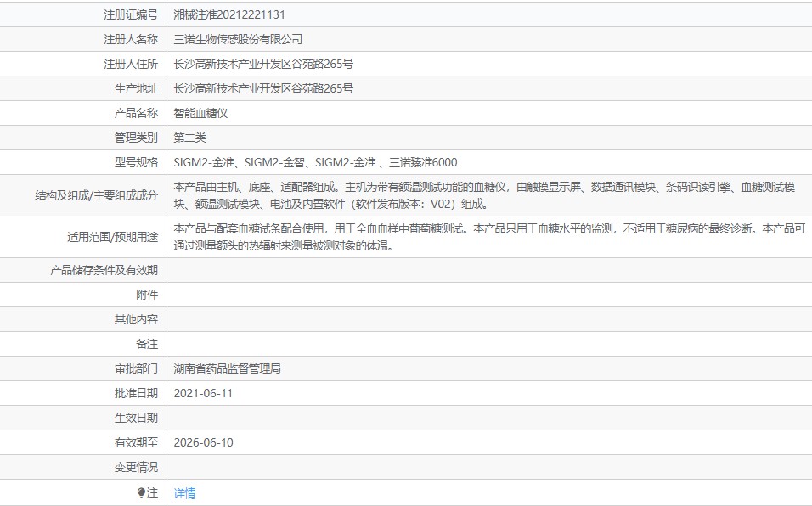The image size is (812, 506).
Task: Click the 生产地址 label
Action: pyautogui.click(x=136, y=88)
